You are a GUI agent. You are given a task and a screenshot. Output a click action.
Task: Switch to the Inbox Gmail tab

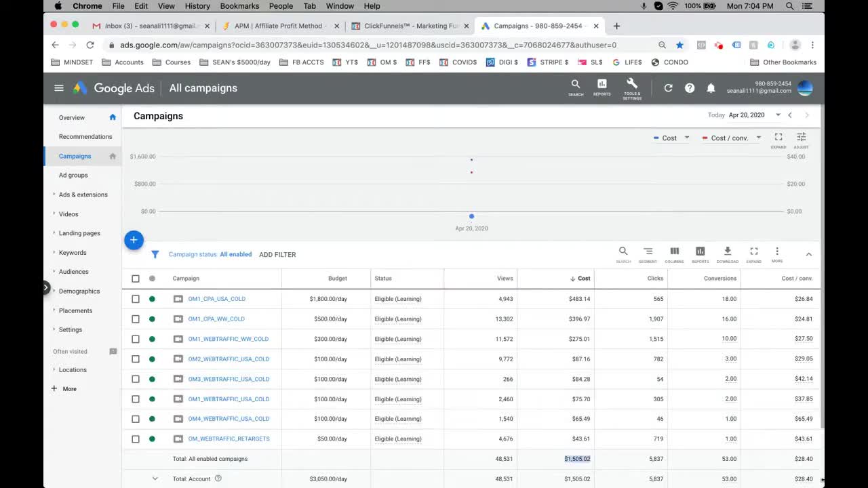[151, 26]
